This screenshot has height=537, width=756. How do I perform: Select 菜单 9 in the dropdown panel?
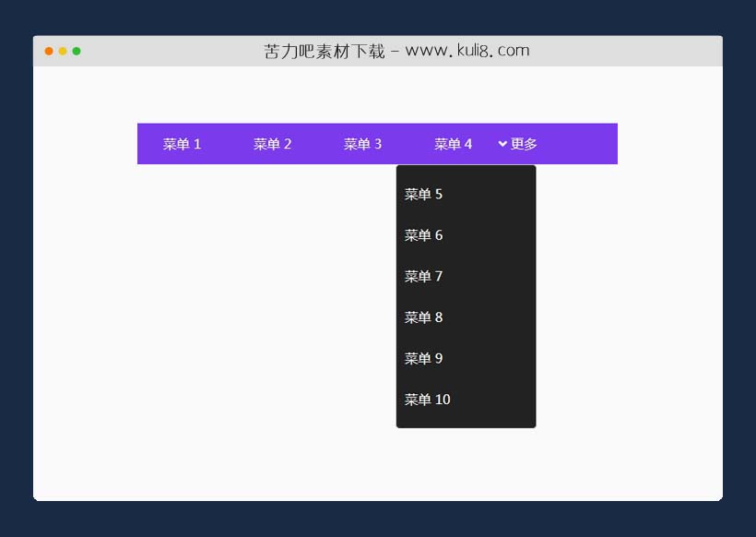(x=423, y=358)
